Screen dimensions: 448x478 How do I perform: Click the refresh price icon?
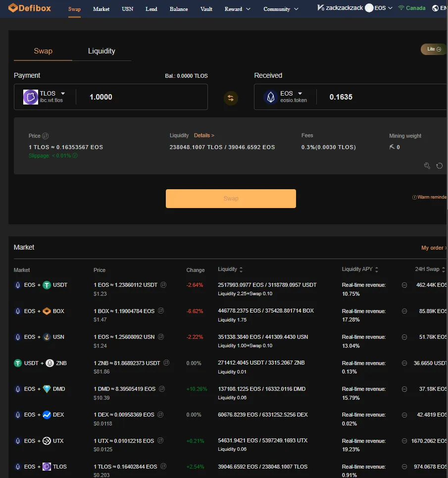coord(439,165)
